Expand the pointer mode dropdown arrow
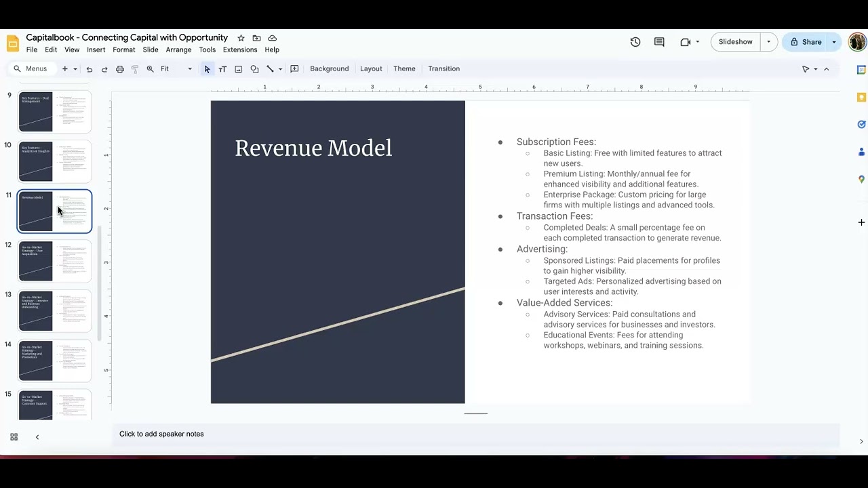 pyautogui.click(x=815, y=69)
